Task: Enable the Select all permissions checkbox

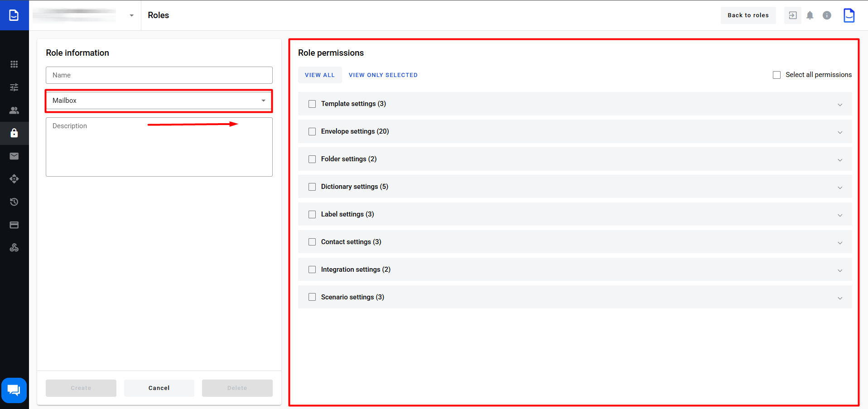Action: click(x=776, y=75)
